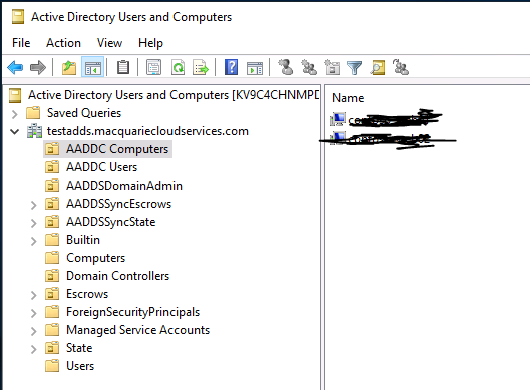
Task: Create a new user with single-person icon
Action: 286,67
